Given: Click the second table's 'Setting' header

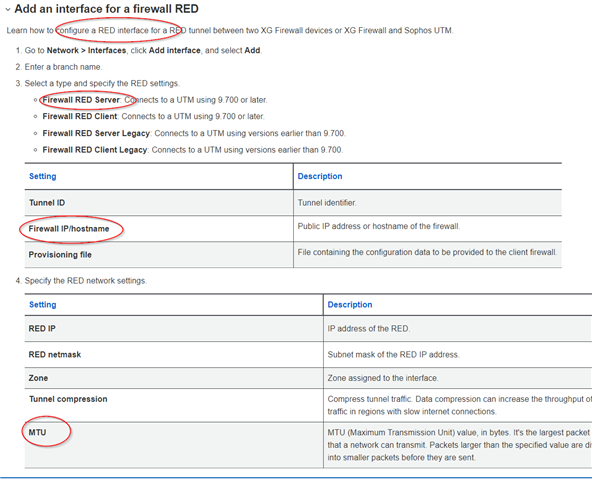Looking at the screenshot, I should 43,305.
